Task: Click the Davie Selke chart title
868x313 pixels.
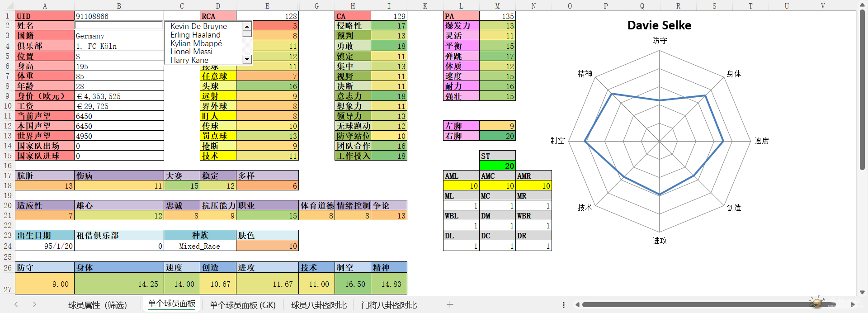Action: (x=659, y=25)
